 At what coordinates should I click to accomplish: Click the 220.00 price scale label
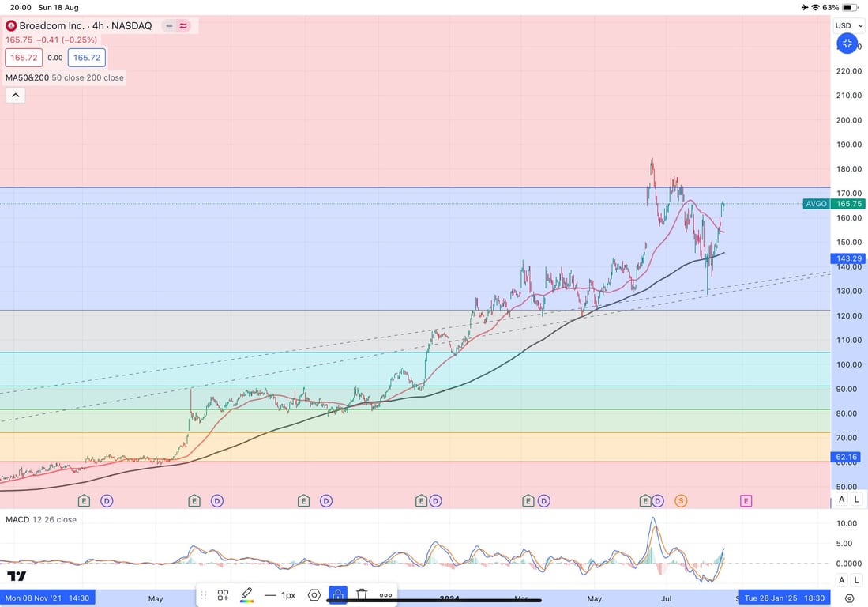848,71
